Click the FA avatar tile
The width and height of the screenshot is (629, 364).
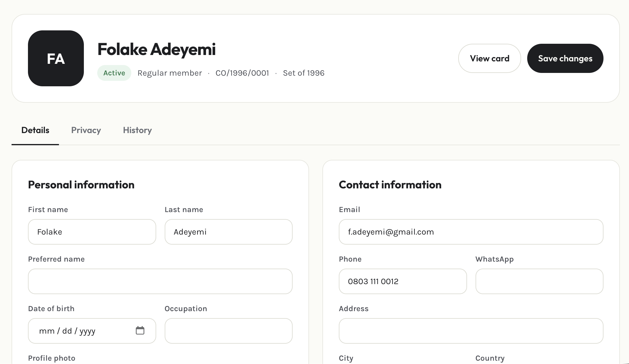(56, 58)
